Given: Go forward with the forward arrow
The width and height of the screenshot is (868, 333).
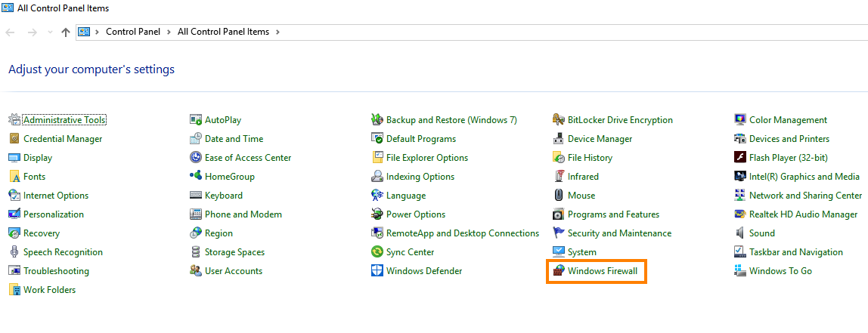Looking at the screenshot, I should tap(32, 32).
